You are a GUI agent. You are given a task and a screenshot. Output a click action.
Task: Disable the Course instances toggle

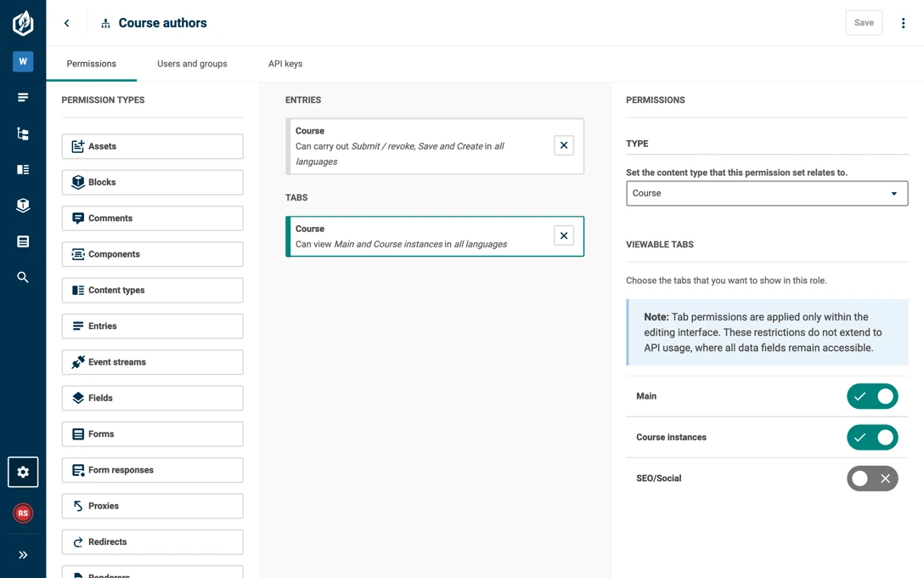click(872, 438)
